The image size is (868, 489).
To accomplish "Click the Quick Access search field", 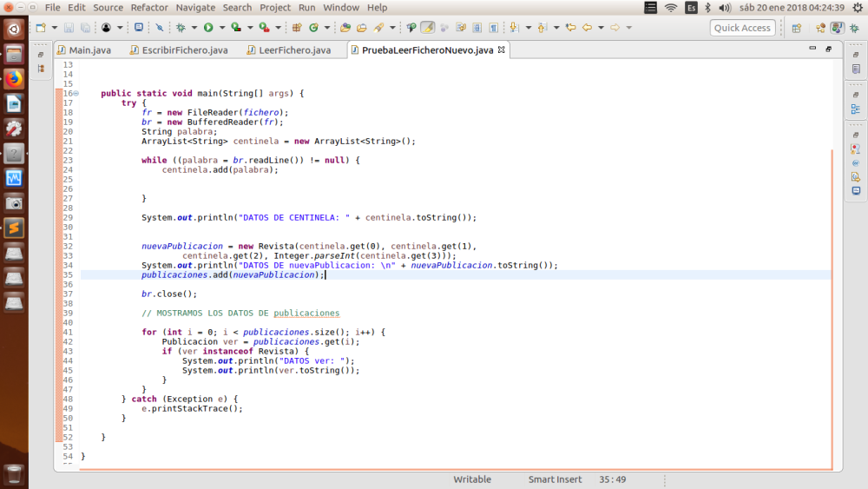I will pos(743,28).
